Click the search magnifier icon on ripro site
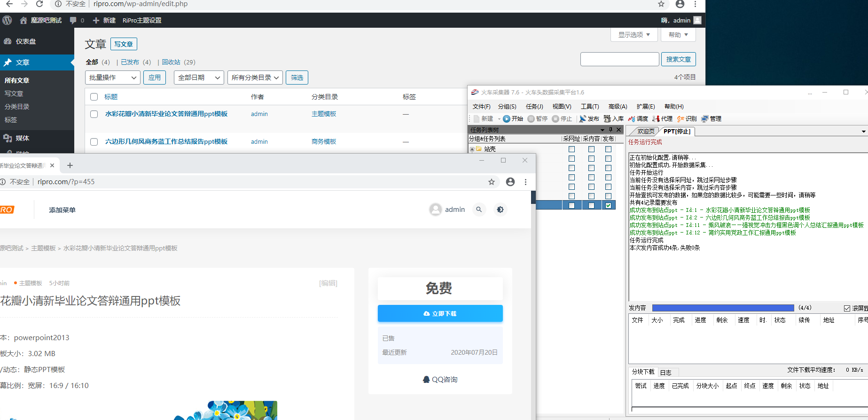868x420 pixels. (479, 210)
